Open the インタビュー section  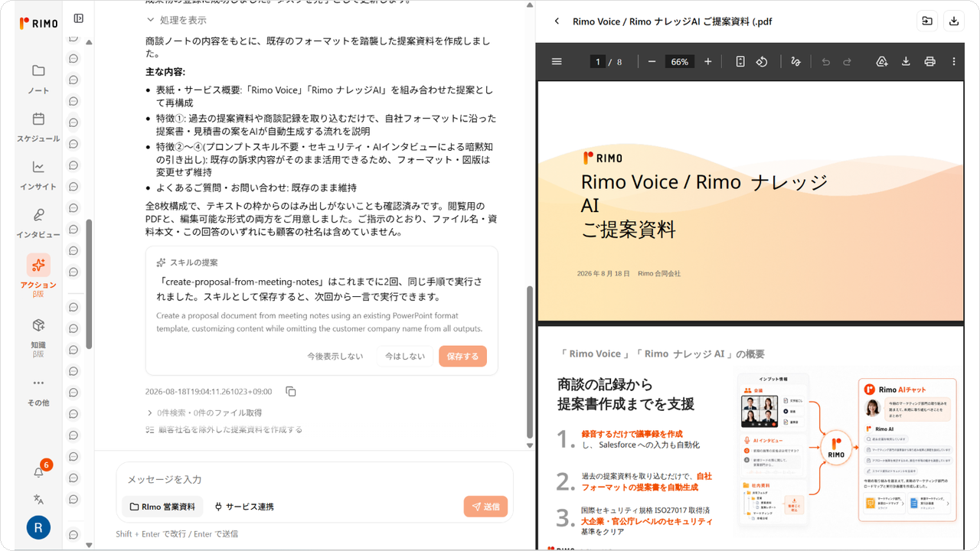[38, 223]
